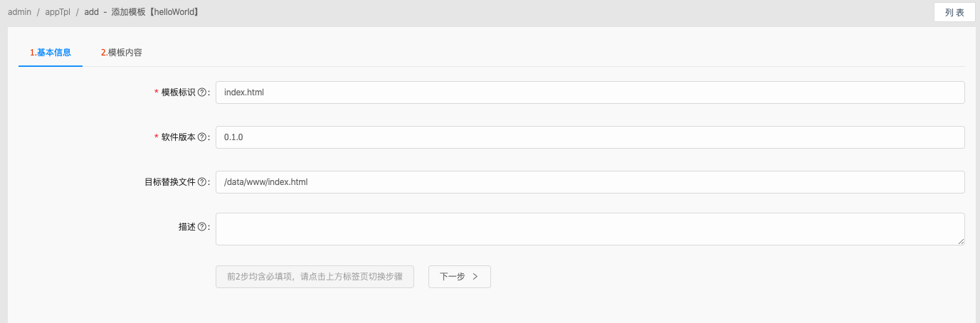Click the 目标替换文件 label text

click(169, 182)
